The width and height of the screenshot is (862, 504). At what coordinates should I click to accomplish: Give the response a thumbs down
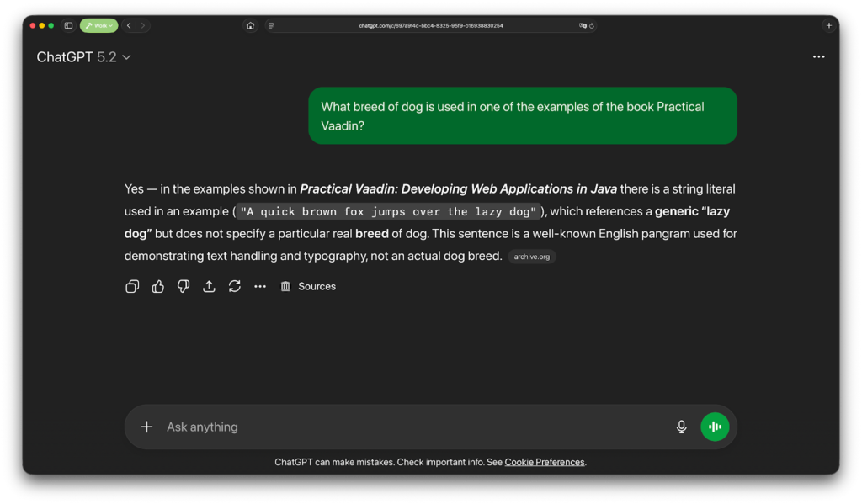click(x=184, y=286)
